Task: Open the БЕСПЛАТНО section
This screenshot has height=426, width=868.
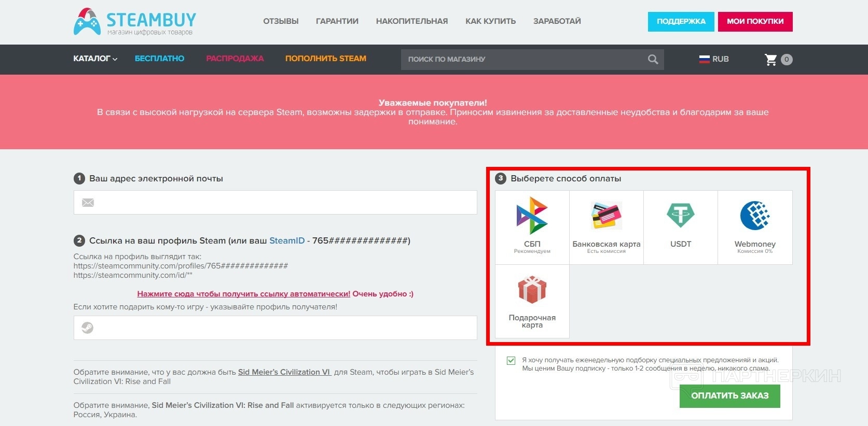Action: [x=160, y=59]
